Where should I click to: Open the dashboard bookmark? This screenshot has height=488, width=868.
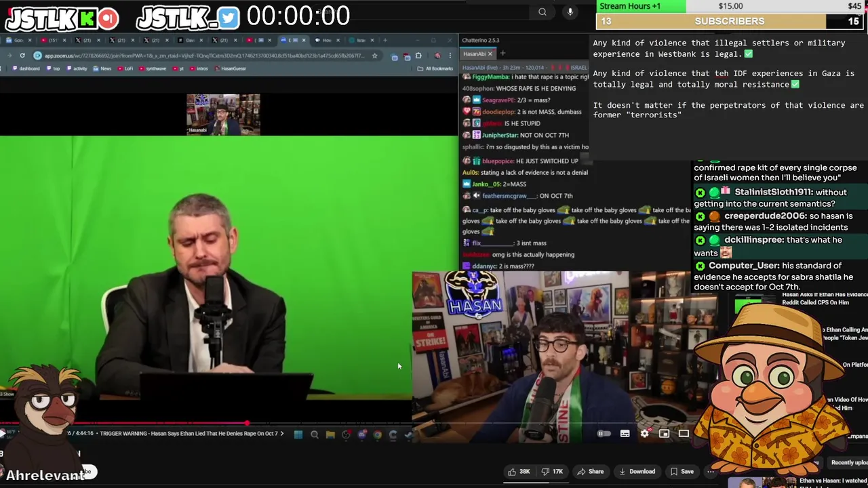click(x=26, y=68)
